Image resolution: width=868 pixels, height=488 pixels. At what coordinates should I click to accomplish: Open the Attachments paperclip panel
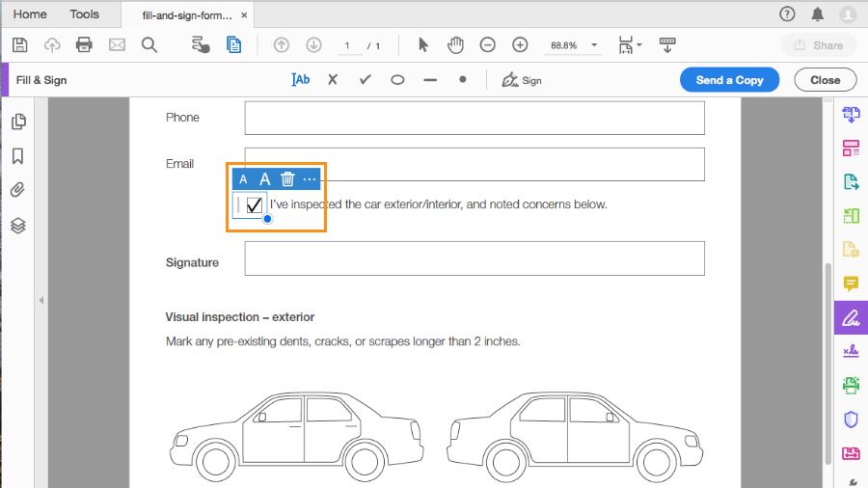click(17, 190)
